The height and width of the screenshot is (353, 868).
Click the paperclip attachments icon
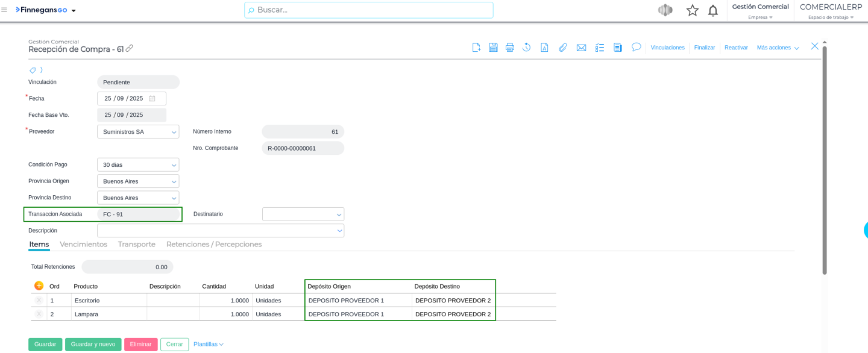[563, 48]
